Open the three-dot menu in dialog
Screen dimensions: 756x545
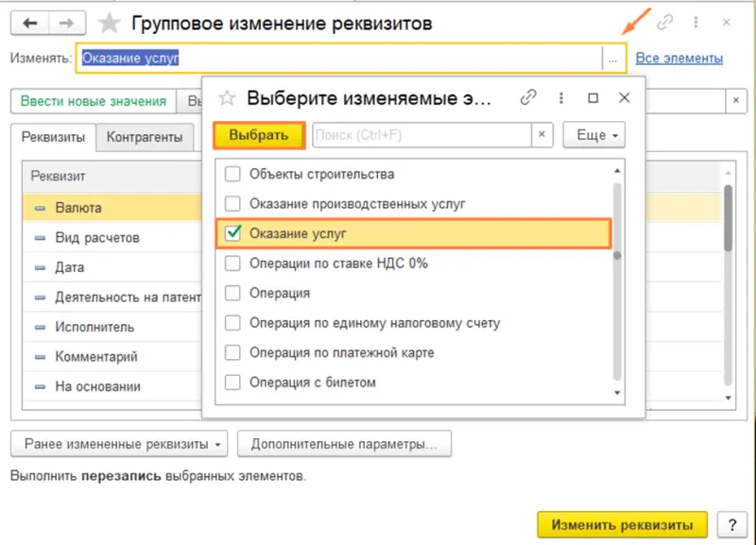[562, 97]
